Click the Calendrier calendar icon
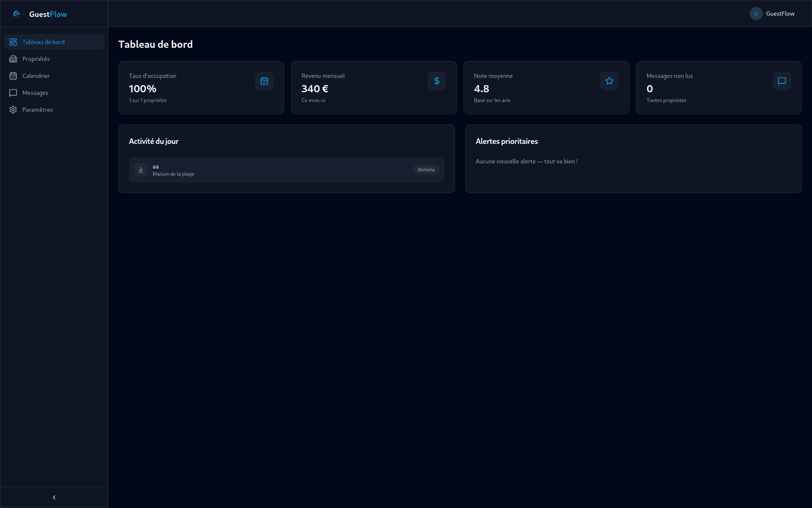The image size is (812, 508). 14,75
